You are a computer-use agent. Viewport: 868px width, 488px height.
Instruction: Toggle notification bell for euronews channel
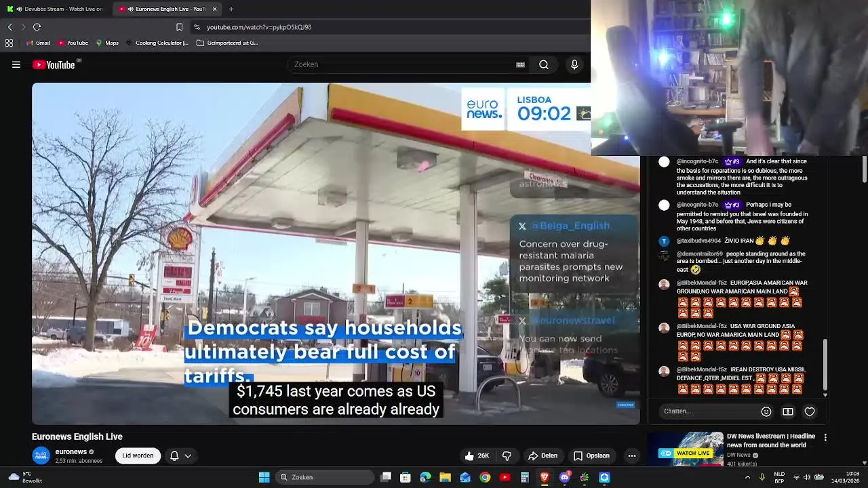point(174,455)
